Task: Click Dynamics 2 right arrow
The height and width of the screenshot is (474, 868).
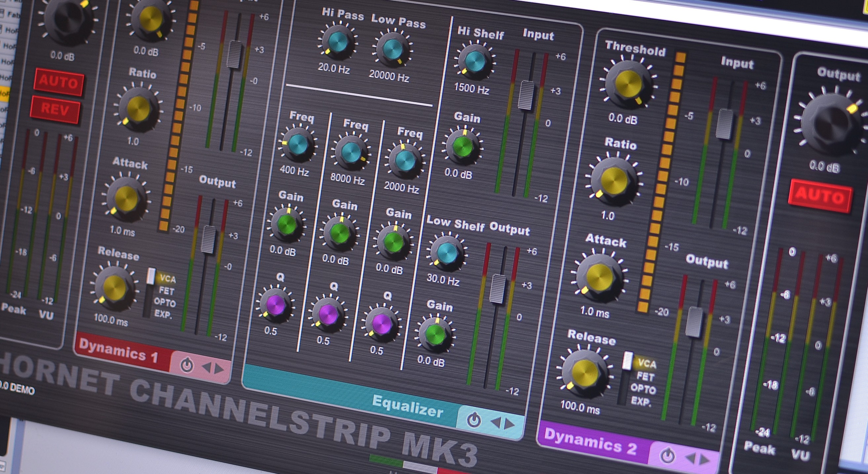Action: (x=705, y=460)
